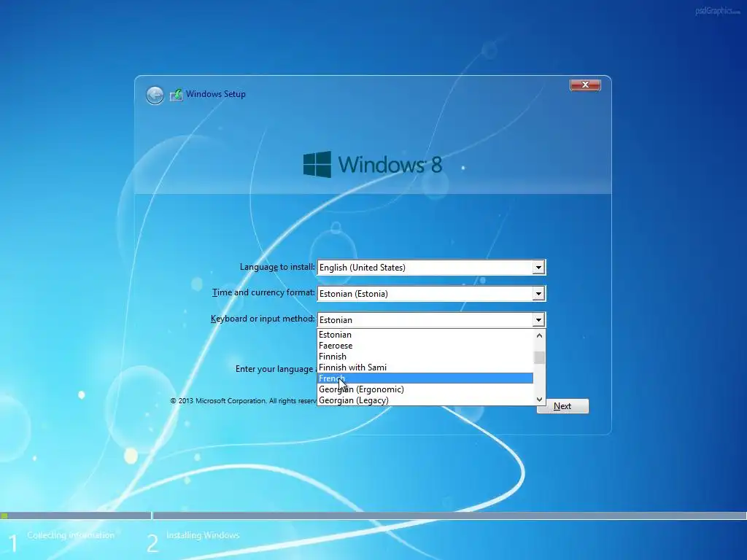Click the Windows 8 logo

[x=373, y=165]
